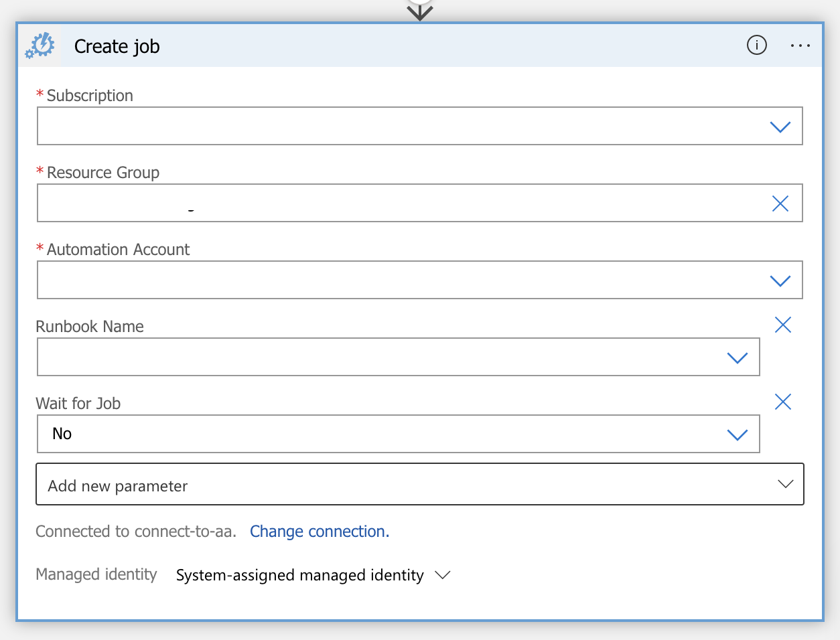This screenshot has width=840, height=640.
Task: Open the Runbook Name dropdown arrow
Action: coord(737,357)
